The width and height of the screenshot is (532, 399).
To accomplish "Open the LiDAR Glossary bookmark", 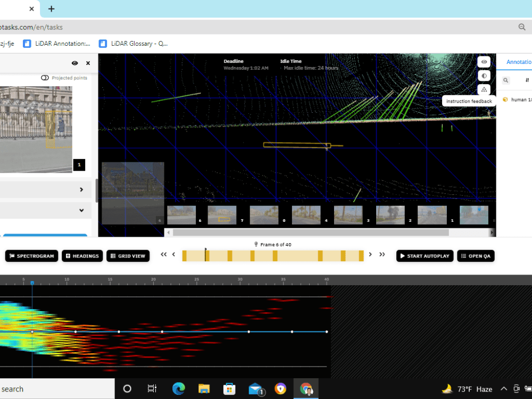I will (x=134, y=44).
